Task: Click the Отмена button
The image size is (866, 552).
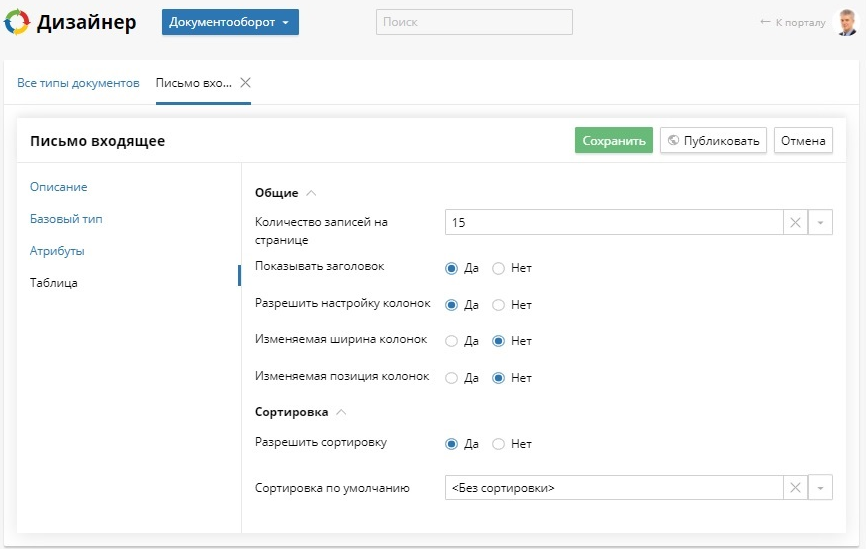Action: (x=802, y=141)
